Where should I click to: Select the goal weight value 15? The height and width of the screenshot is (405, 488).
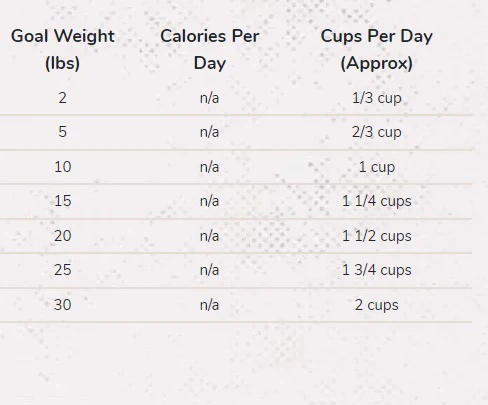(x=63, y=201)
